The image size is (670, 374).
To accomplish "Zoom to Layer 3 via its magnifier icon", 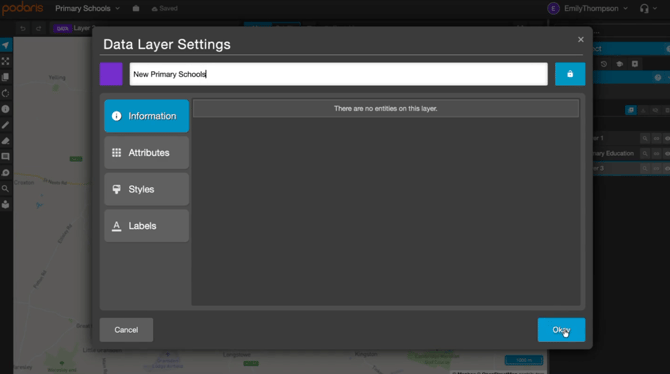I will click(x=645, y=168).
